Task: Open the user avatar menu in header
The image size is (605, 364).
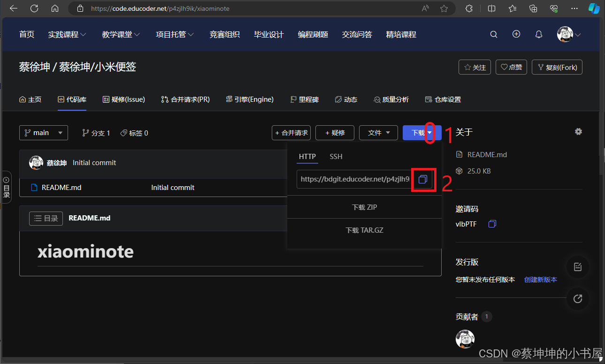Action: pyautogui.click(x=569, y=34)
